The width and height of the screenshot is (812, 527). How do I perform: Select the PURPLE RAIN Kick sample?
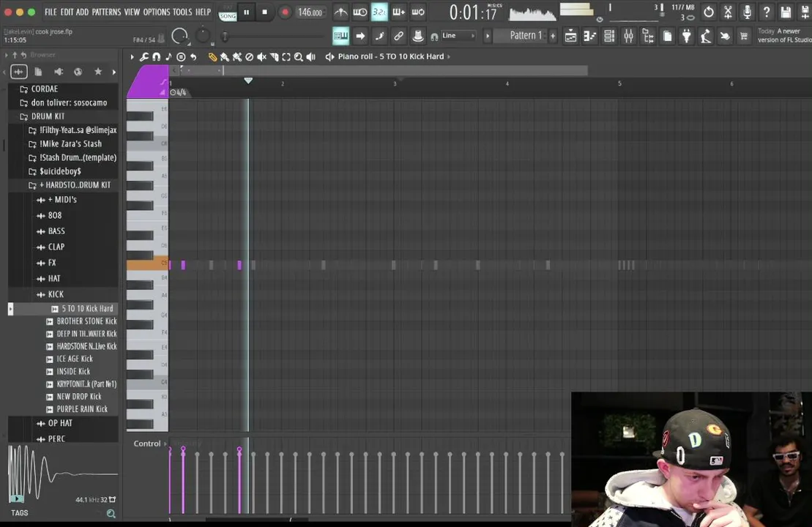point(82,409)
